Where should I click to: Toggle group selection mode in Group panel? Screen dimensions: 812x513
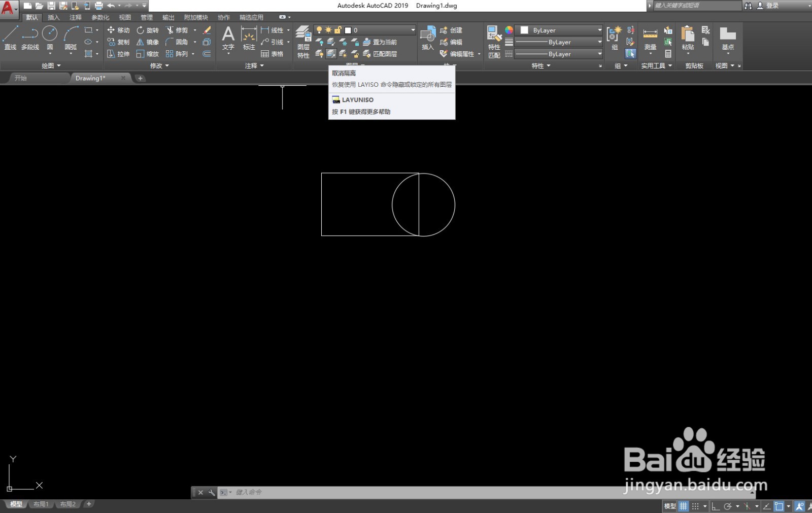coord(630,54)
